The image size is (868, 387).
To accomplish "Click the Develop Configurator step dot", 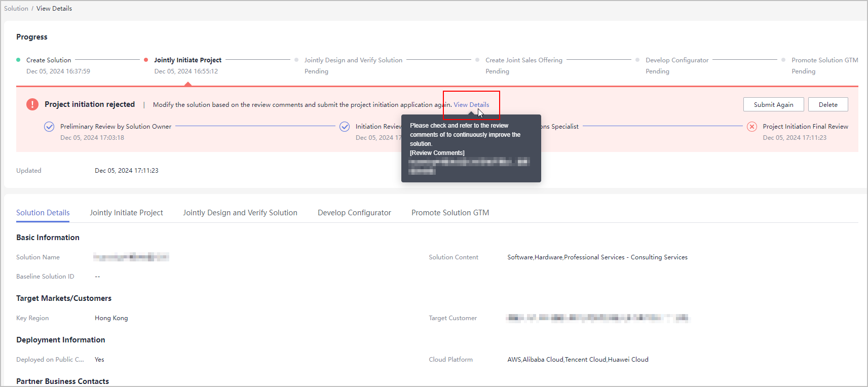I will (x=637, y=60).
